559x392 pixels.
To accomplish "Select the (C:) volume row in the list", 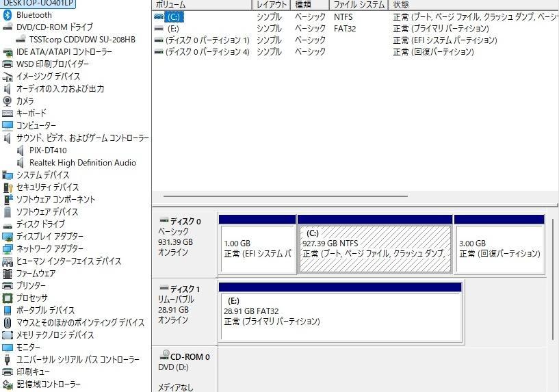I will 355,16.
